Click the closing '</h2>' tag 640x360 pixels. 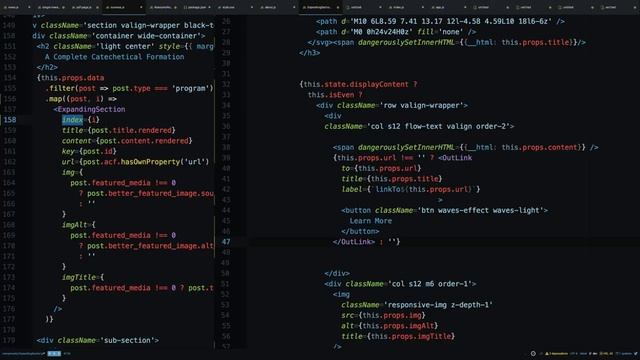tap(47, 67)
